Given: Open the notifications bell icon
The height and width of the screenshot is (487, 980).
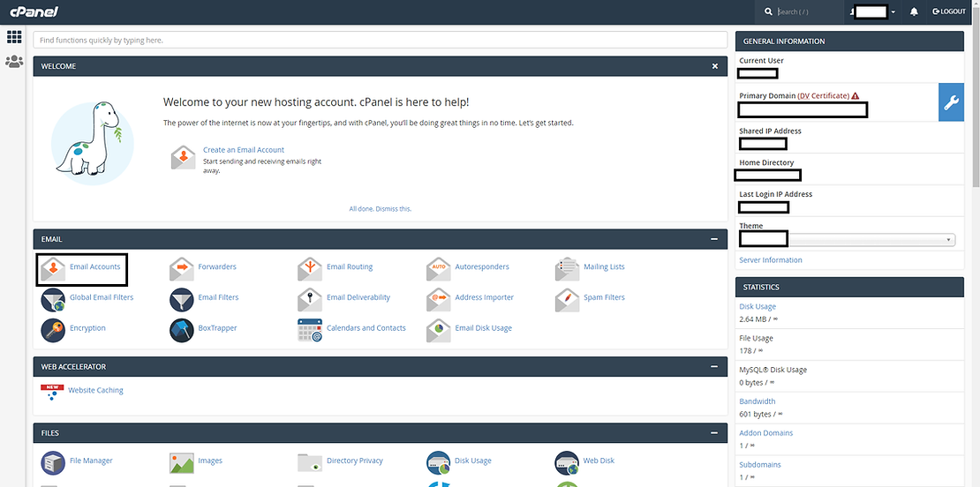Looking at the screenshot, I should [914, 11].
